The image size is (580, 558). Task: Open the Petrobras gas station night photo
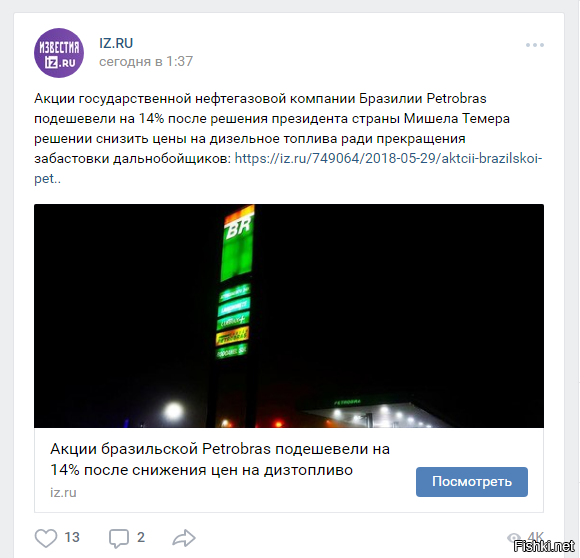point(289,316)
